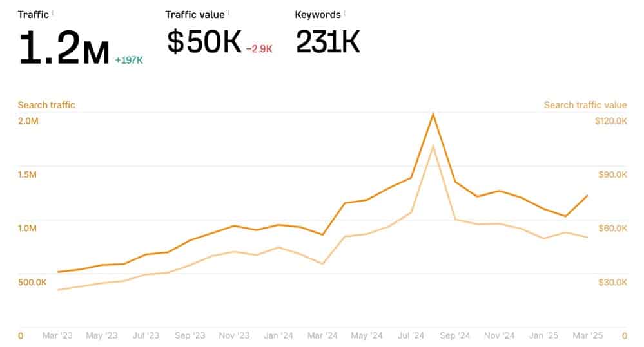The image size is (644, 347).
Task: Click the 2.0M y-axis label
Action: click(x=28, y=121)
